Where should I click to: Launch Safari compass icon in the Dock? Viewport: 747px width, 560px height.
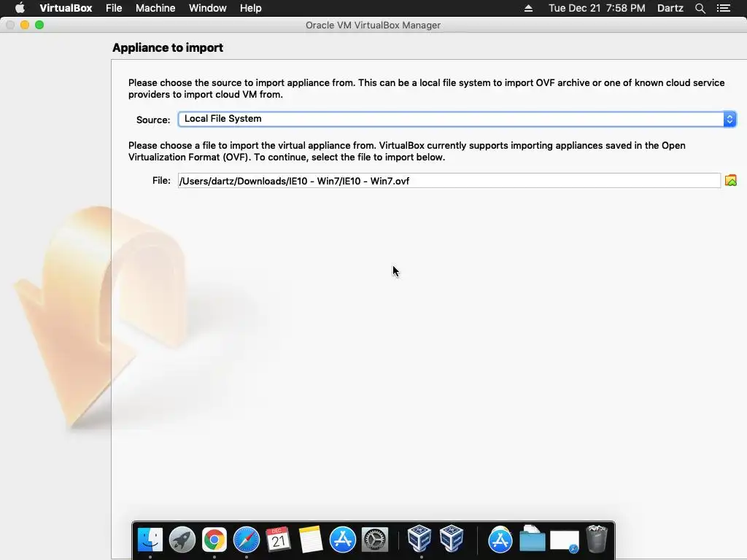247,540
